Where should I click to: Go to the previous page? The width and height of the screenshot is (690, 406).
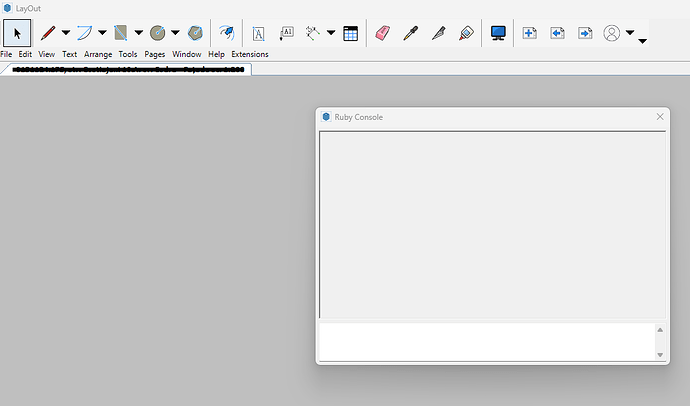557,33
